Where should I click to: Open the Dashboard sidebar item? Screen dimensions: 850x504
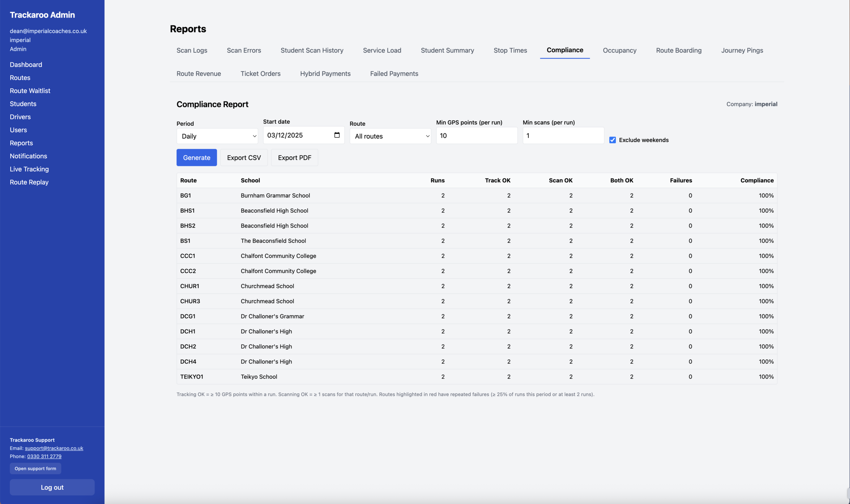[x=26, y=64]
